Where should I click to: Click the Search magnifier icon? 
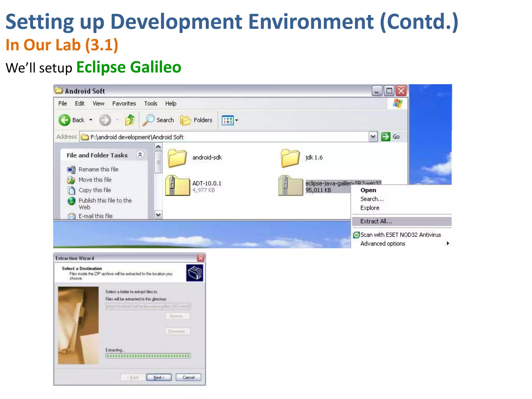click(149, 120)
